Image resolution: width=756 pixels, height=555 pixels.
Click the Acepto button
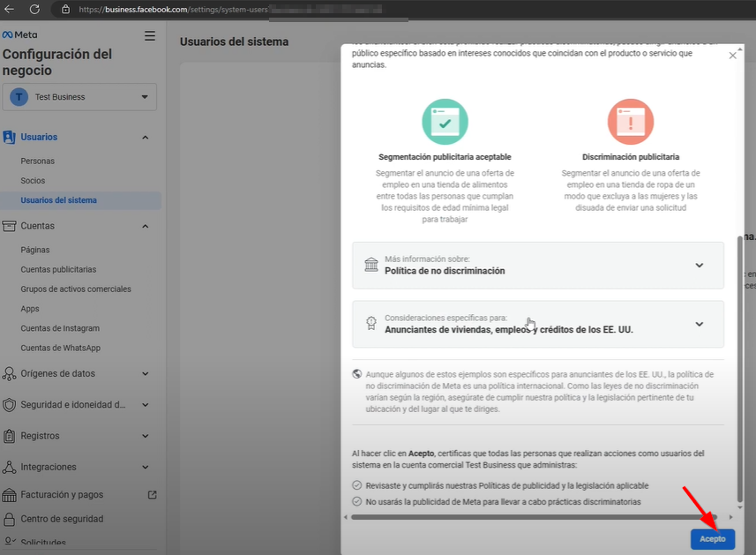coord(713,538)
